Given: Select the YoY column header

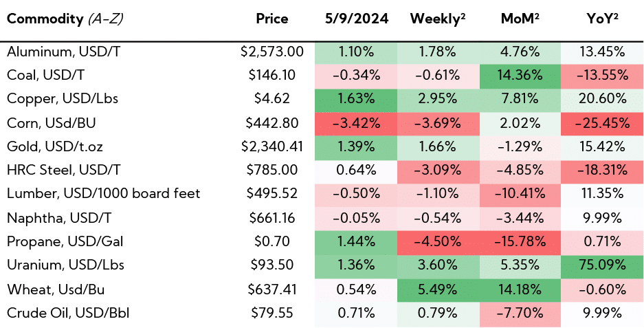Looking at the screenshot, I should tap(602, 19).
